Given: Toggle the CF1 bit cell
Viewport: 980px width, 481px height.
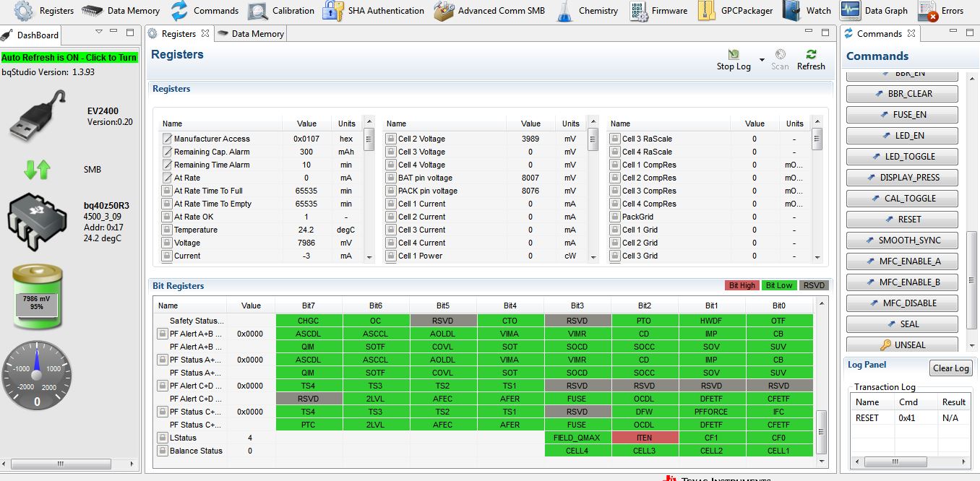Looking at the screenshot, I should pyautogui.click(x=712, y=438).
